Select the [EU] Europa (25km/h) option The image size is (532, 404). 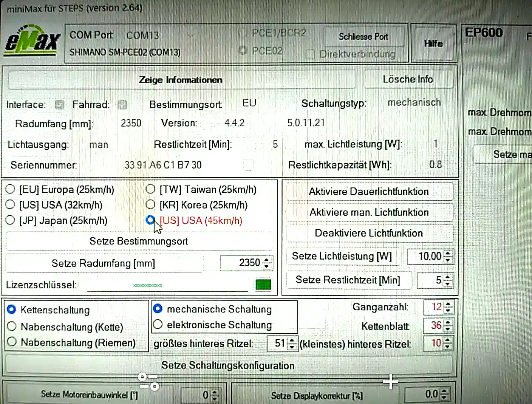(10, 189)
